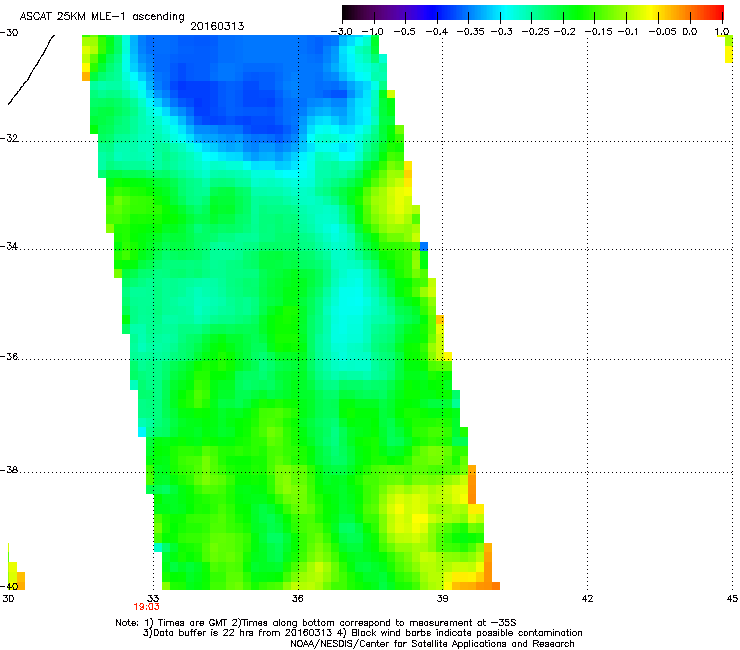The width and height of the screenshot is (740, 650).
Task: Click the colorbar label -0.5
Action: [405, 31]
